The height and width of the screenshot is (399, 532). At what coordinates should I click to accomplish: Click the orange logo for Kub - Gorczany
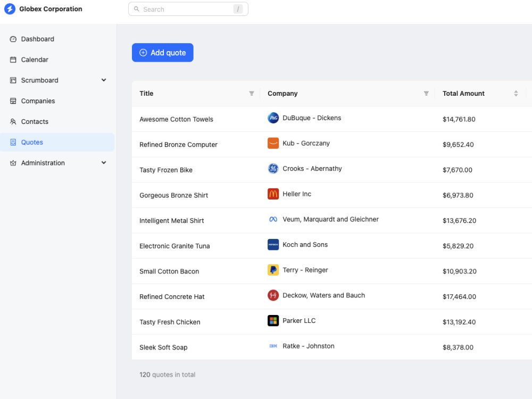pyautogui.click(x=273, y=143)
